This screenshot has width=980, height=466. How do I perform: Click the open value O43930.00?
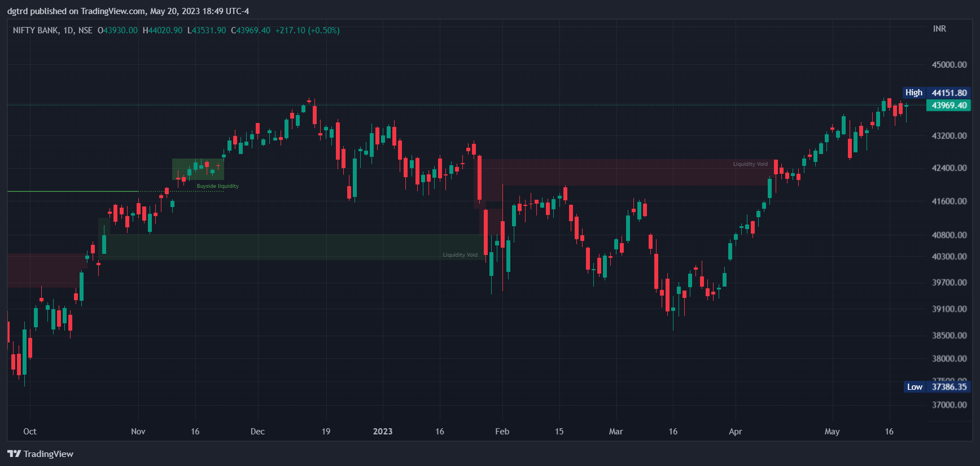point(117,30)
